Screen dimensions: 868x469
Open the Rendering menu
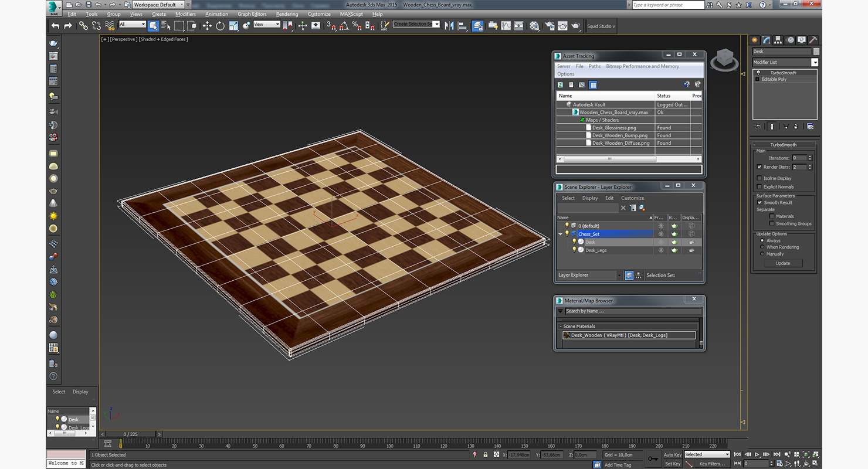click(x=287, y=14)
